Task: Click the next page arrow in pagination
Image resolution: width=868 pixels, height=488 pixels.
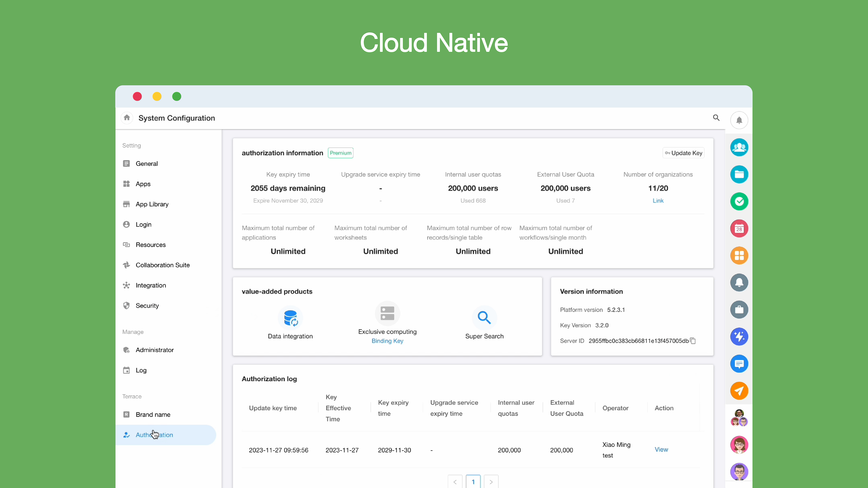Action: 491,481
